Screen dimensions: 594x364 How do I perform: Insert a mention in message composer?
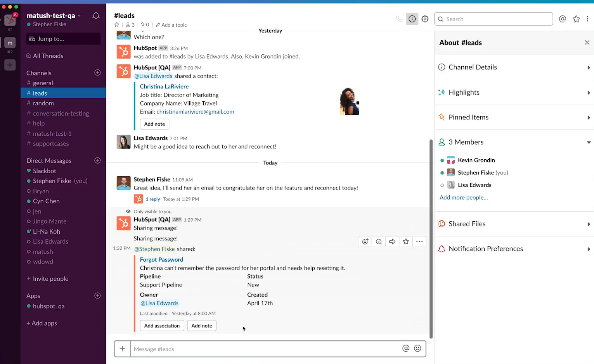click(x=406, y=348)
